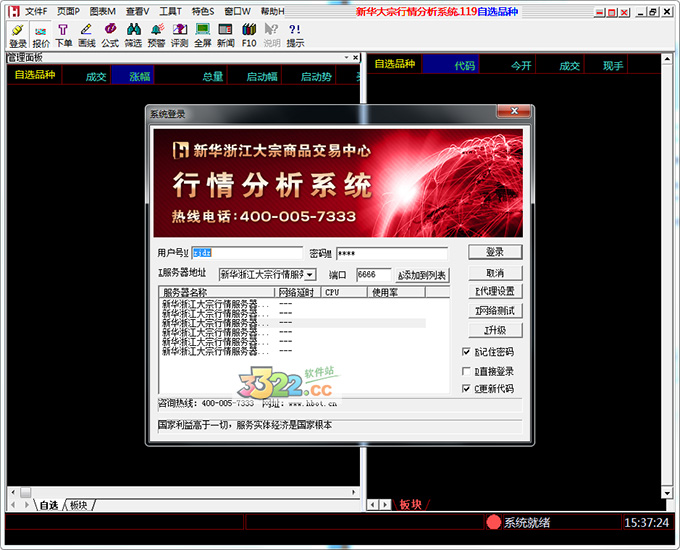Image resolution: width=680 pixels, height=550 pixels.
Task: Open the 提示 tips toolbar icon
Action: (x=295, y=35)
